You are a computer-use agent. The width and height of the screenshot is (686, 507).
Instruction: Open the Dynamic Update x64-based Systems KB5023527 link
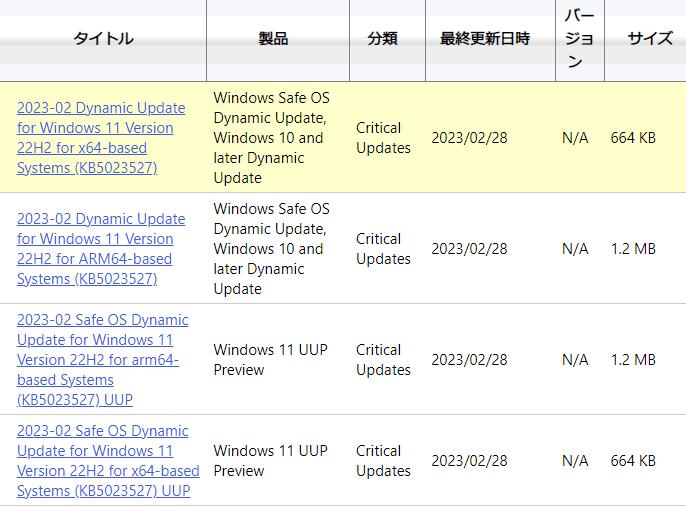pos(101,138)
